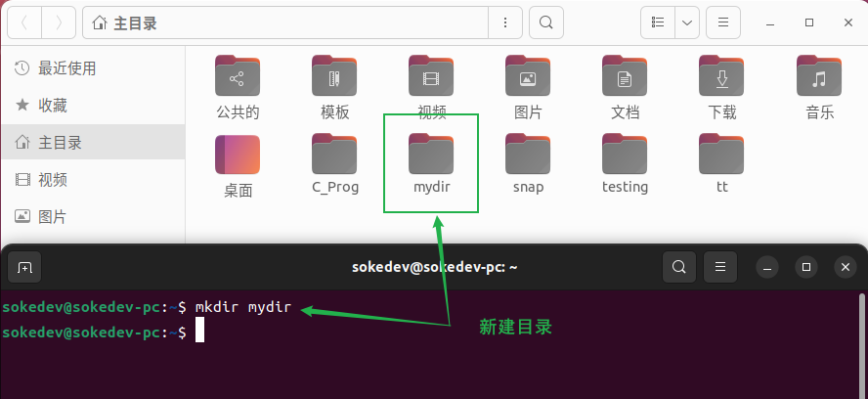The width and height of the screenshot is (868, 399).
Task: Go forward in the file manager
Action: [x=59, y=22]
